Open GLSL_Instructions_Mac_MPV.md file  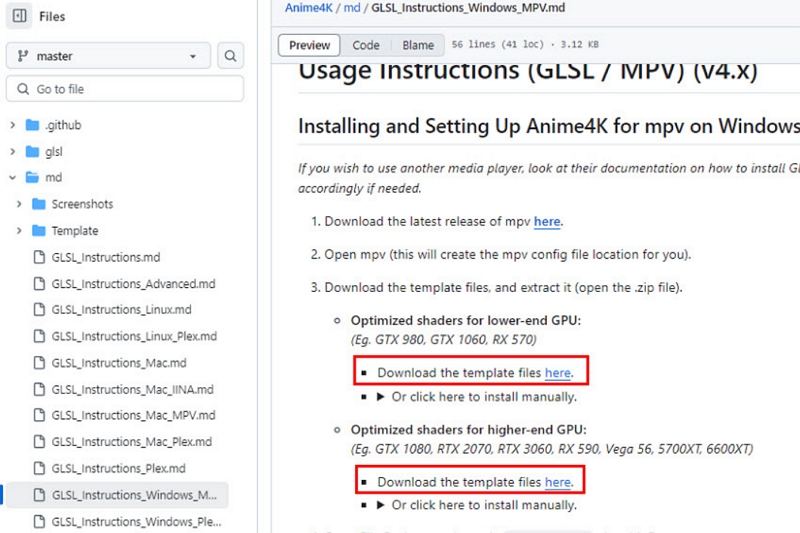coord(133,415)
